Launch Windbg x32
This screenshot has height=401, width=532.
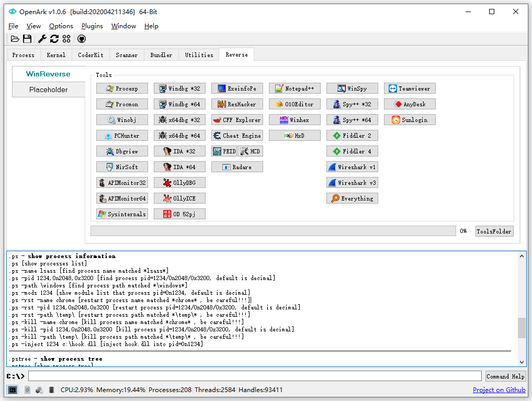[x=179, y=88]
